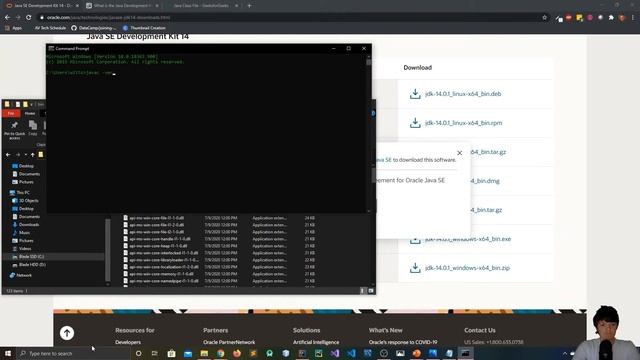This screenshot has width=640, height=360.
Task: Select Downloads in Explorer tree
Action: click(x=25, y=224)
